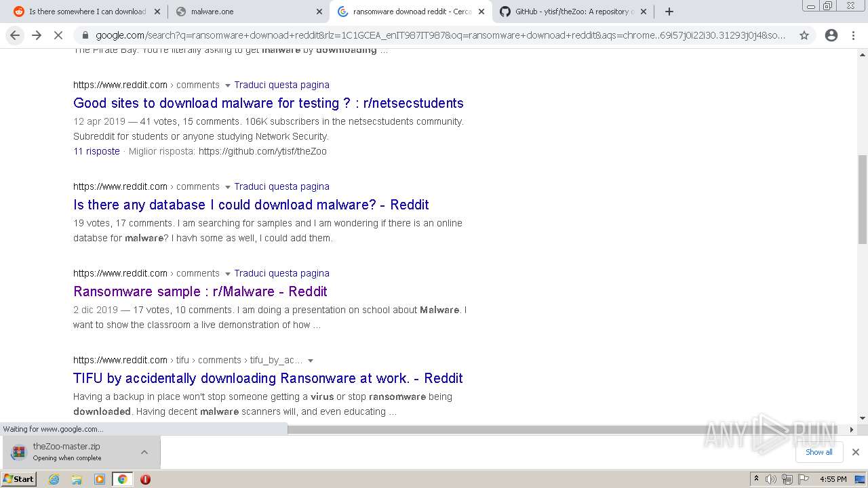Open 'Good sites to download malware for testing' result
The height and width of the screenshot is (488, 868).
coord(269,103)
